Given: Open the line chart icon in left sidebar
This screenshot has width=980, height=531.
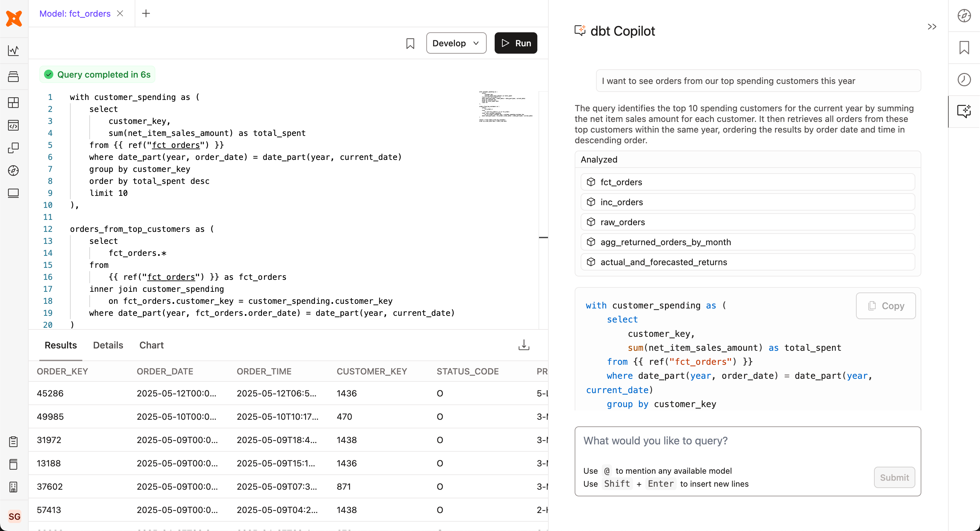Looking at the screenshot, I should pyautogui.click(x=14, y=51).
